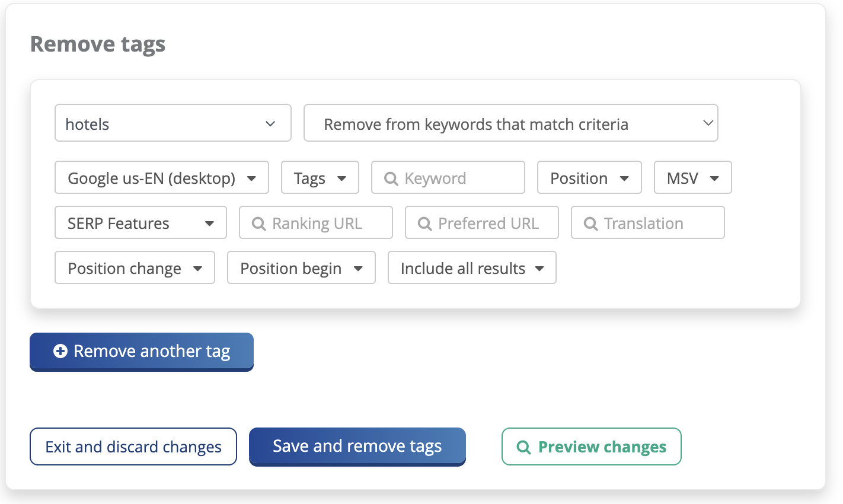Click the magnifier icon in Preview changes
Viewport: 843px width, 504px height.
[x=523, y=447]
